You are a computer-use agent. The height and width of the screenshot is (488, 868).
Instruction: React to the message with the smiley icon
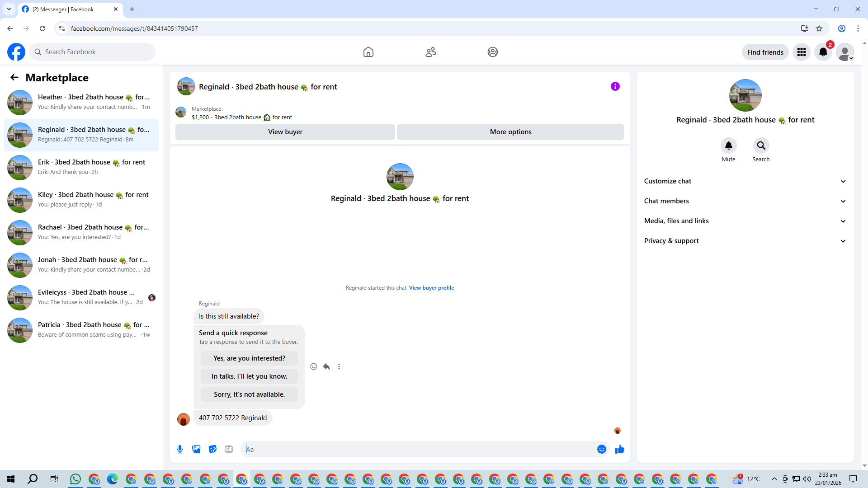(314, 366)
